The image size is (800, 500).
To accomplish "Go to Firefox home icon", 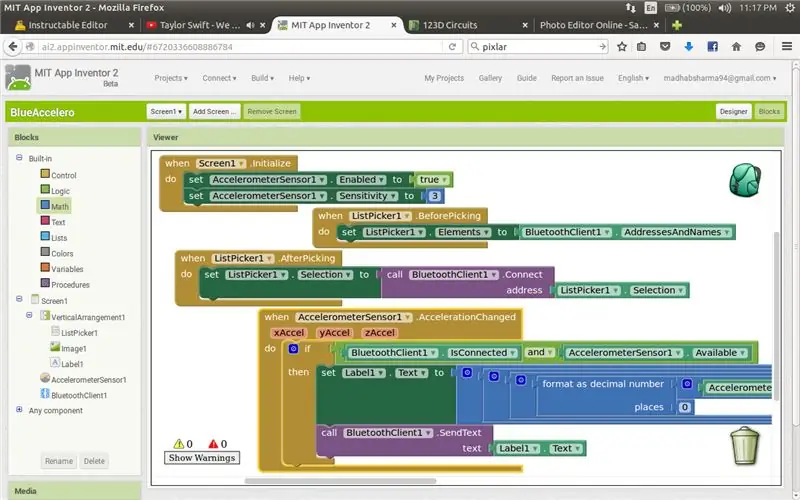I will tap(736, 46).
